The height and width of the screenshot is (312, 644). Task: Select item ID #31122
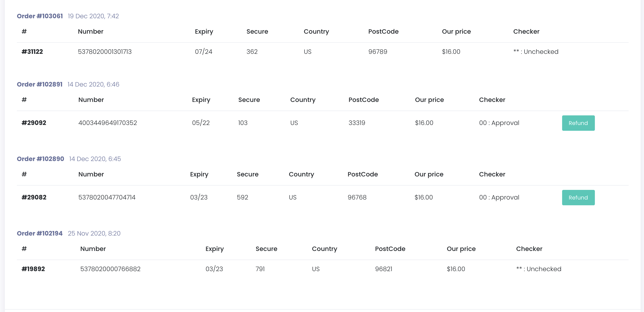pos(32,52)
